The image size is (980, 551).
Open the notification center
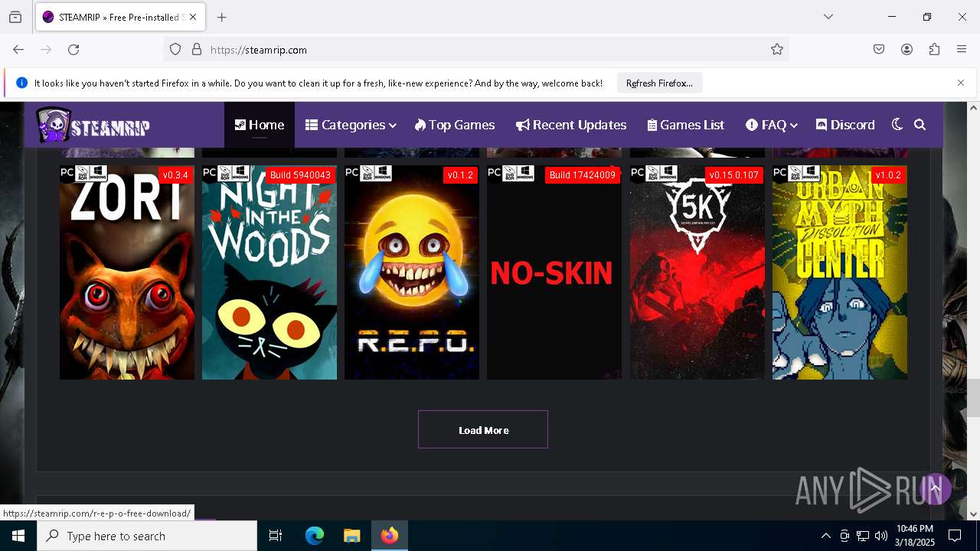[955, 536]
